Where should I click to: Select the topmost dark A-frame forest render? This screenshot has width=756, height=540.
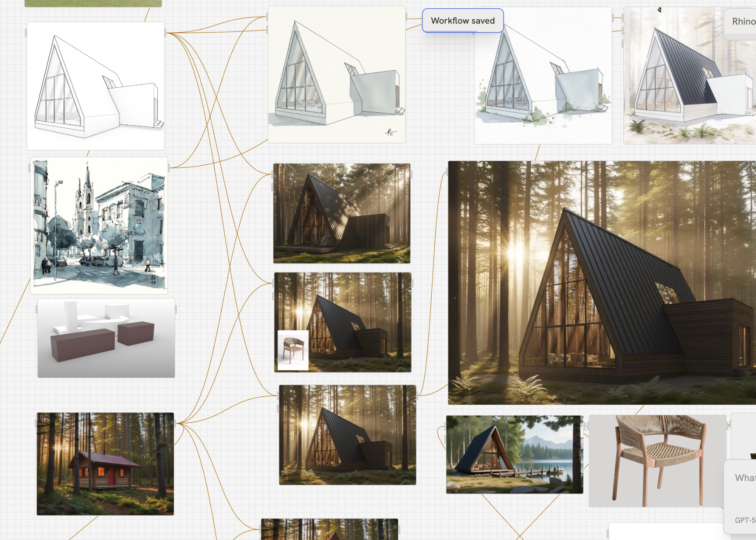(x=342, y=214)
